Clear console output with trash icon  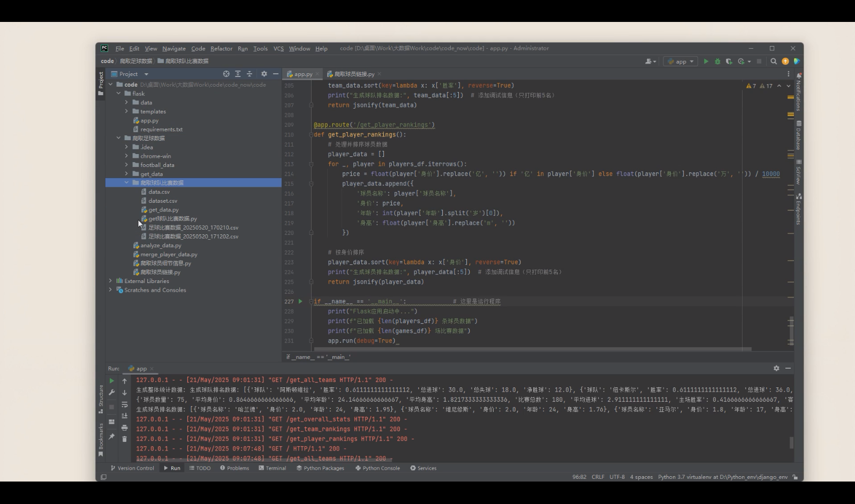(x=124, y=439)
